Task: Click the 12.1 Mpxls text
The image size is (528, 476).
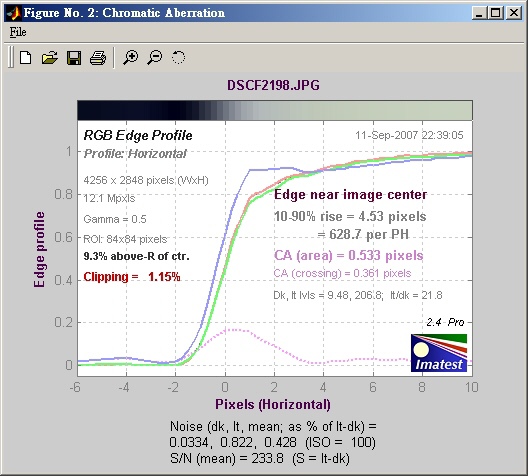Action: (x=109, y=198)
